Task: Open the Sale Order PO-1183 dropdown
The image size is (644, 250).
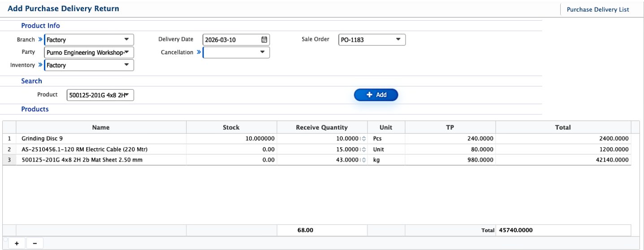Action: click(372, 40)
